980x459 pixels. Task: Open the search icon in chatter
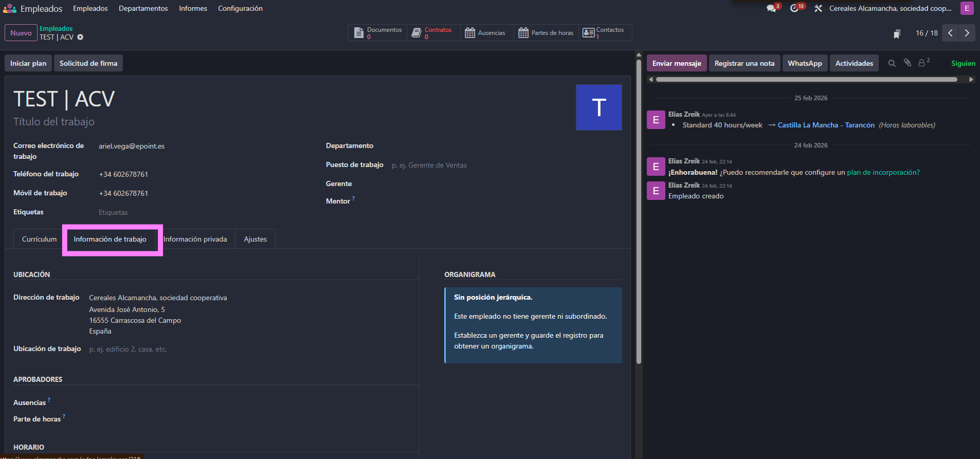tap(892, 63)
